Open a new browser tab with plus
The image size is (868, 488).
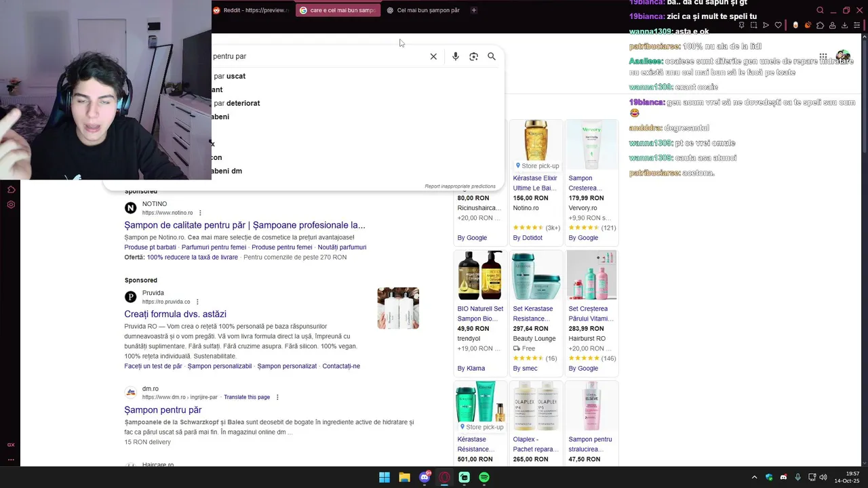coord(474,10)
